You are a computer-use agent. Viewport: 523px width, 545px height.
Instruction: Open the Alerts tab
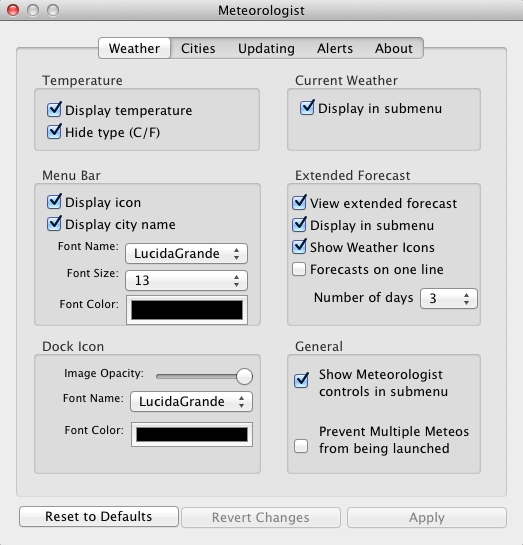(335, 48)
